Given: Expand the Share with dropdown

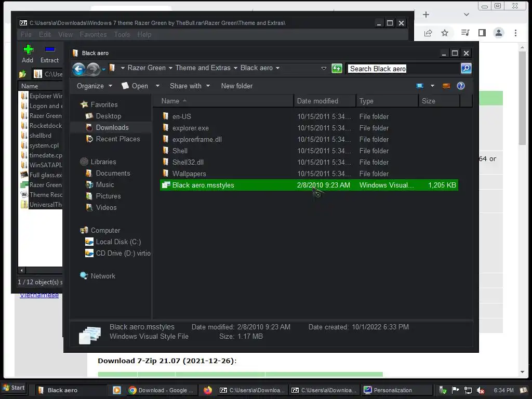Looking at the screenshot, I should click(190, 86).
